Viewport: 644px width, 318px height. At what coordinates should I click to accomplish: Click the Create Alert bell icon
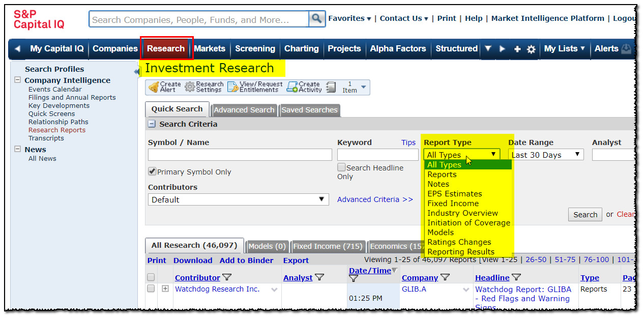click(x=153, y=88)
